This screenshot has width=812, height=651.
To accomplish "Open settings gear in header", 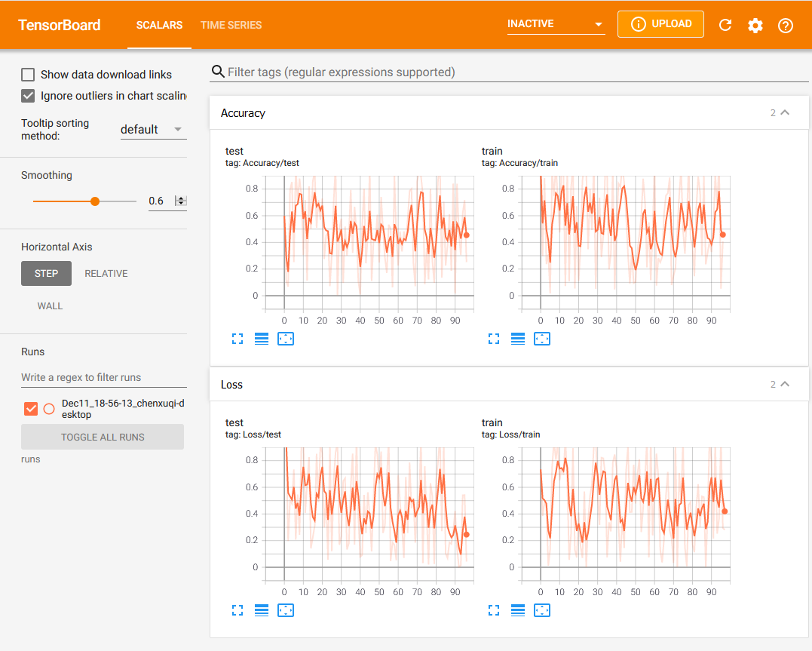I will point(755,25).
